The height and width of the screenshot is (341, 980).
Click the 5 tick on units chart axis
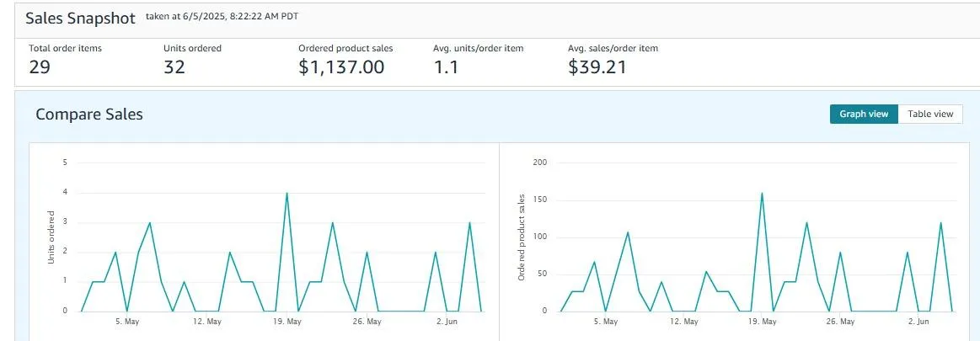pos(64,163)
